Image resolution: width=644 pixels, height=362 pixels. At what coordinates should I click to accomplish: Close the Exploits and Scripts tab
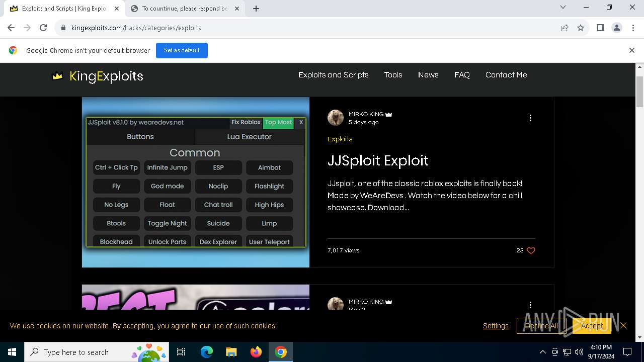tap(116, 9)
